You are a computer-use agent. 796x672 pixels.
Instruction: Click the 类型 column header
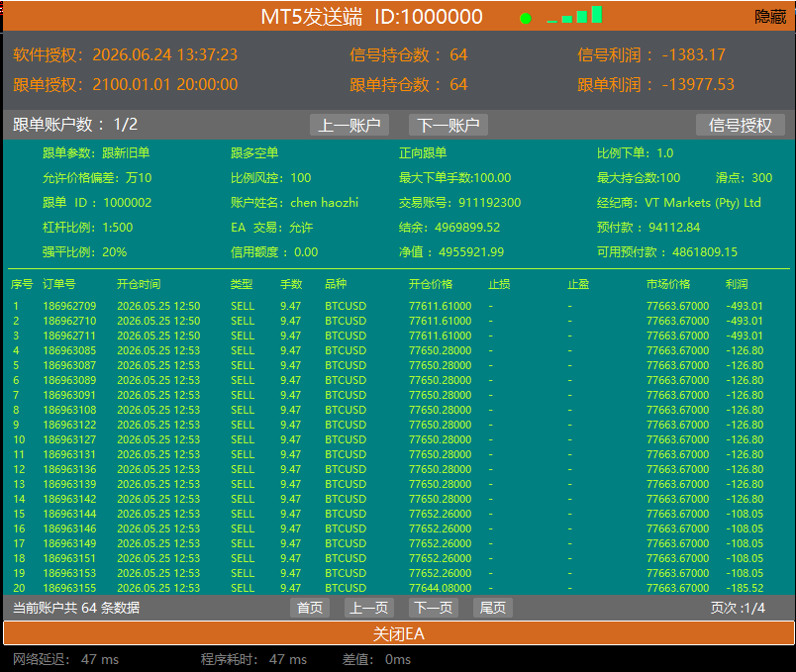(242, 284)
